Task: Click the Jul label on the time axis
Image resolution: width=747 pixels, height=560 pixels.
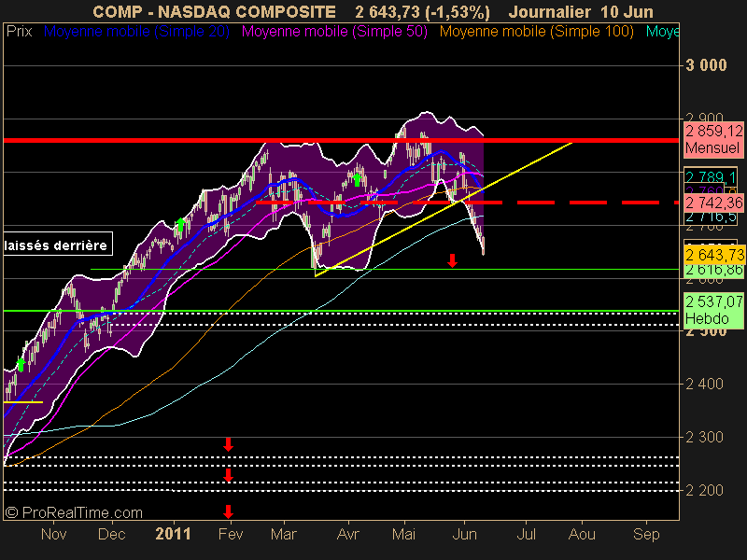Action: pyautogui.click(x=527, y=534)
